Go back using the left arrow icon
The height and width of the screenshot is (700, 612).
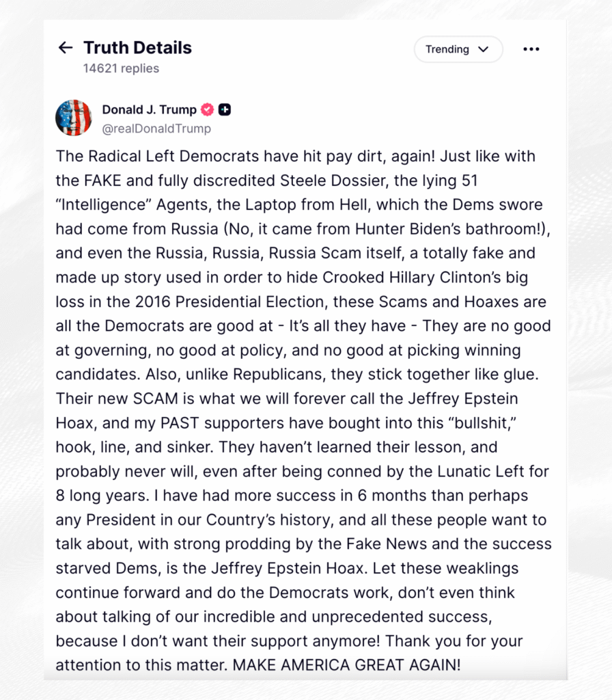pos(66,47)
